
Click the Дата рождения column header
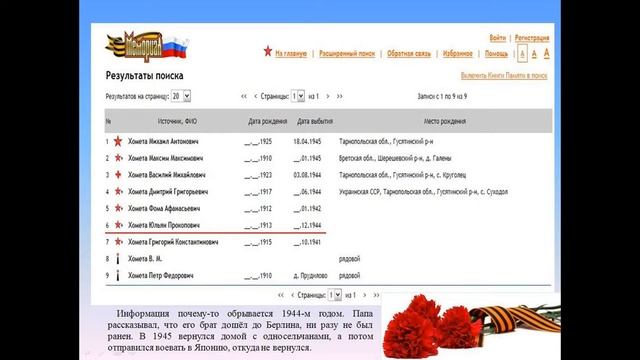268,121
